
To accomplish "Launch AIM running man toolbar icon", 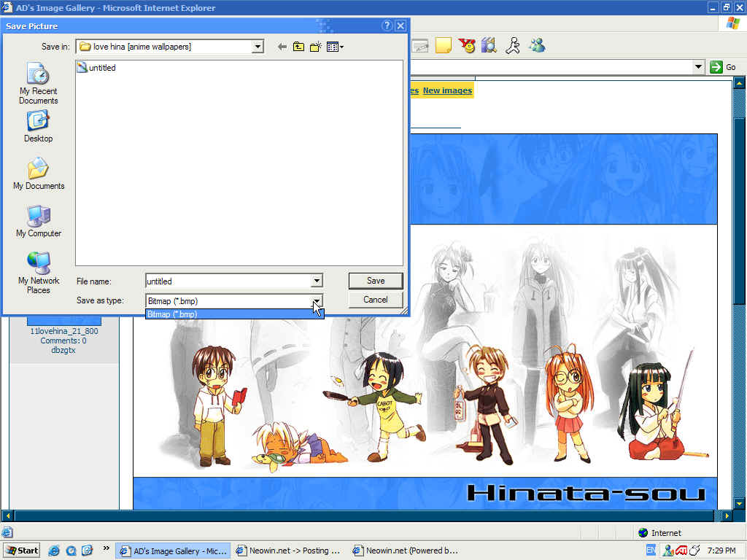I will 513,46.
